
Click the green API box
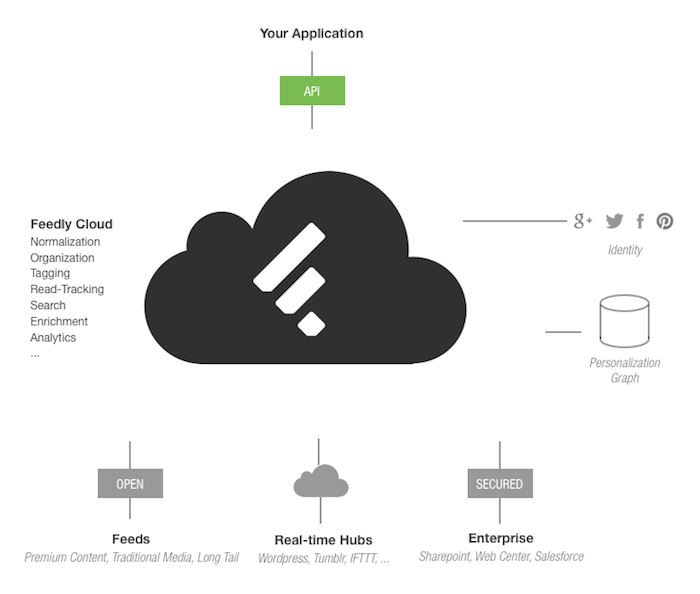[x=312, y=91]
